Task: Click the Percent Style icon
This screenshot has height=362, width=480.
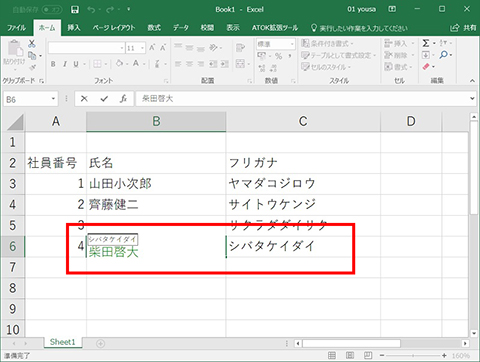Action: coord(279,56)
